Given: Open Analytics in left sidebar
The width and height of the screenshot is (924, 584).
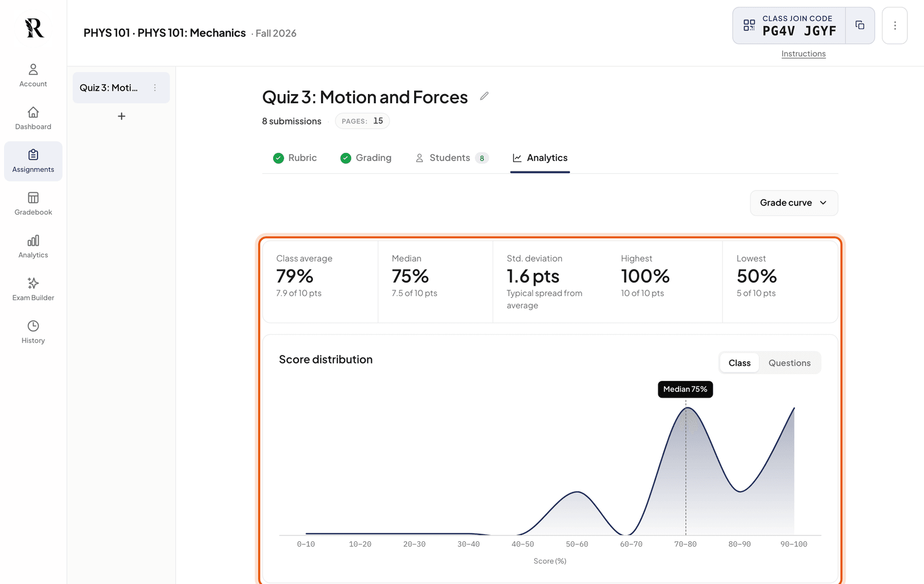Looking at the screenshot, I should [33, 246].
